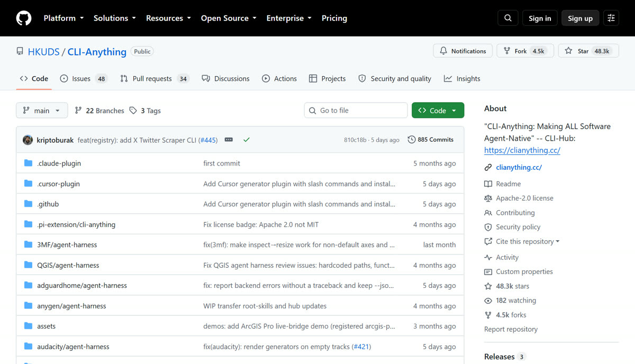Open the main branch selector dropdown
Viewport: 635px width, 364px height.
tap(42, 110)
